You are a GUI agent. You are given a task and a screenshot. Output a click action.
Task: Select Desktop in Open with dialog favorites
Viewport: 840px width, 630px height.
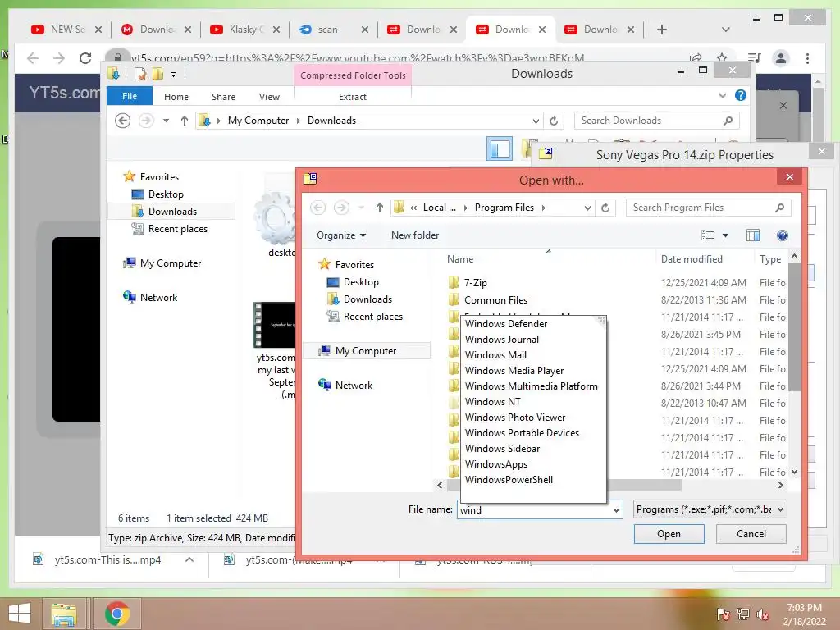coord(361,282)
